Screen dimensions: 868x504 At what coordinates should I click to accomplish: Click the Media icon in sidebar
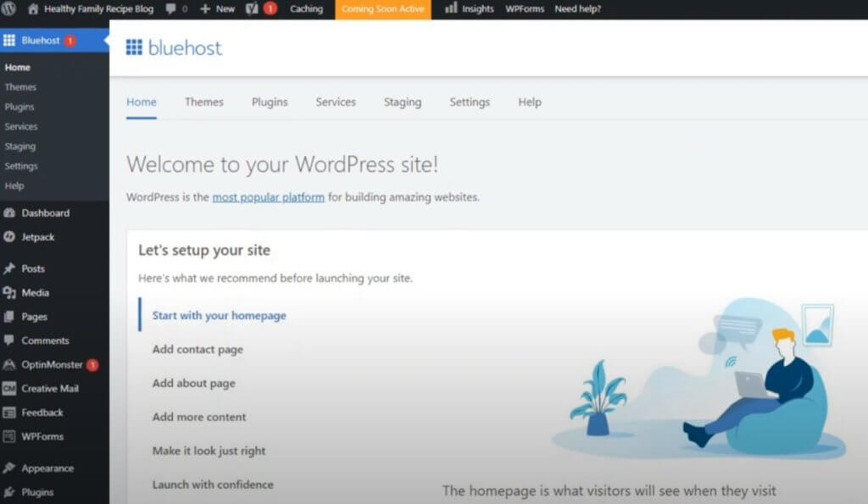[x=9, y=293]
